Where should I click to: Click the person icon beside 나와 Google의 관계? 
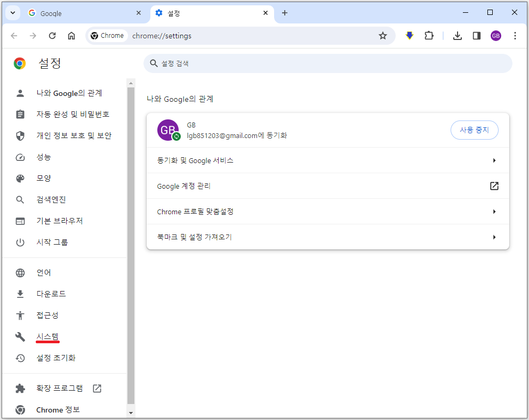click(x=20, y=93)
